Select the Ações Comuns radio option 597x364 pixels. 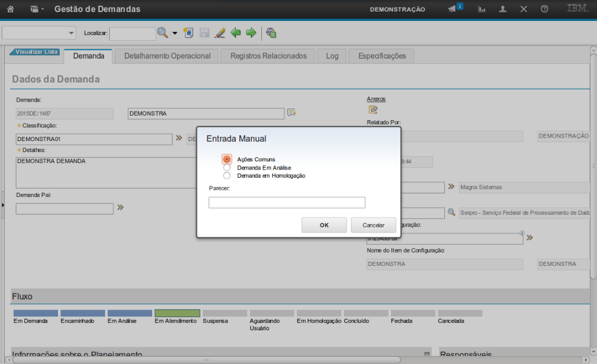click(226, 159)
